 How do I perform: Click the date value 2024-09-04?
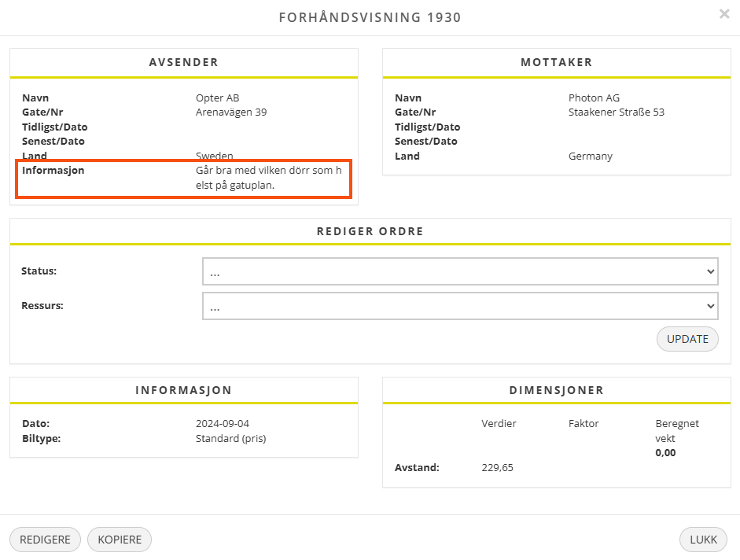(223, 424)
